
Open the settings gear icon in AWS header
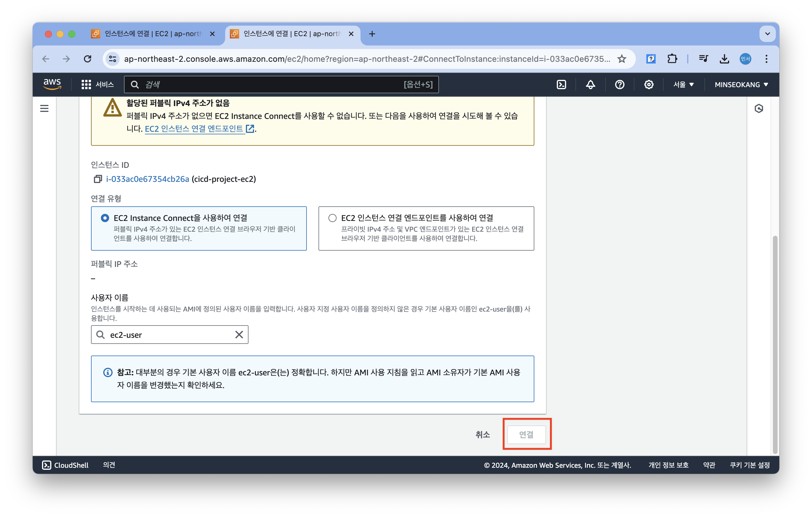[x=648, y=85]
